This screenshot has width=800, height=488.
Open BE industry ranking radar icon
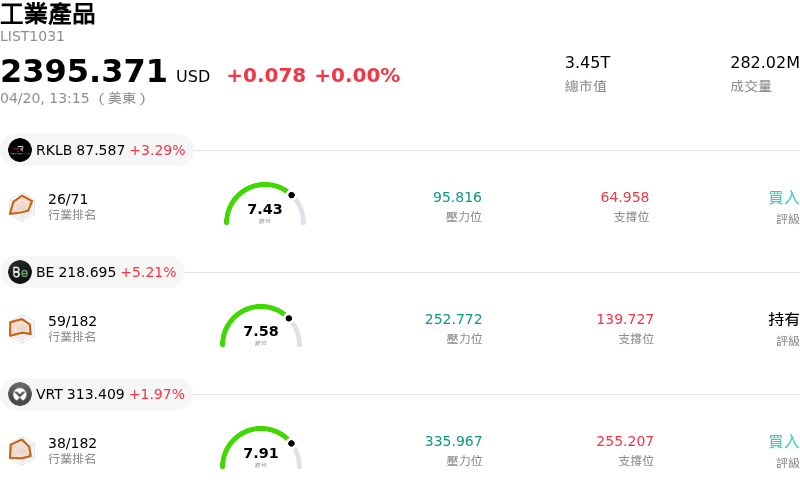click(22, 328)
